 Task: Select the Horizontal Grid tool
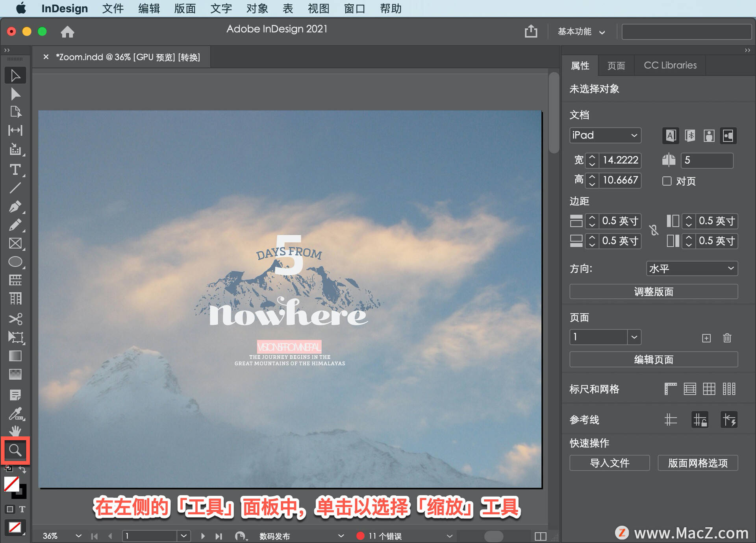[x=15, y=280]
